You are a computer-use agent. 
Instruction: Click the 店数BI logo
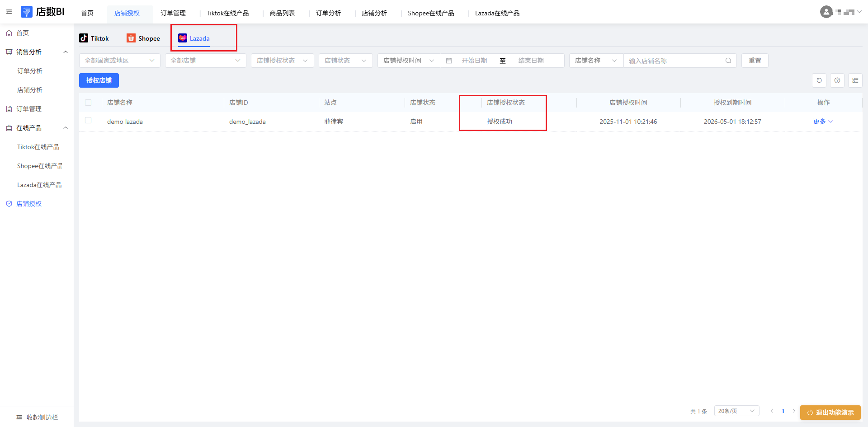click(42, 12)
